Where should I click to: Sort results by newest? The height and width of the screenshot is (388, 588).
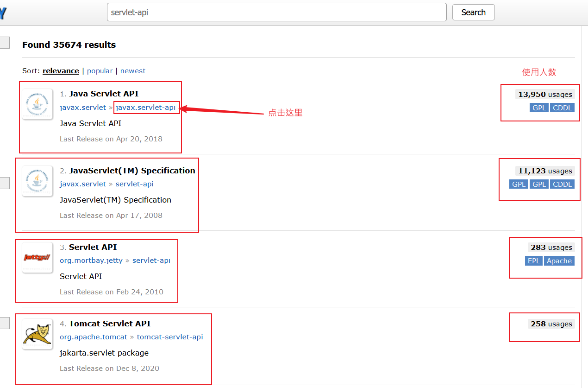click(133, 71)
